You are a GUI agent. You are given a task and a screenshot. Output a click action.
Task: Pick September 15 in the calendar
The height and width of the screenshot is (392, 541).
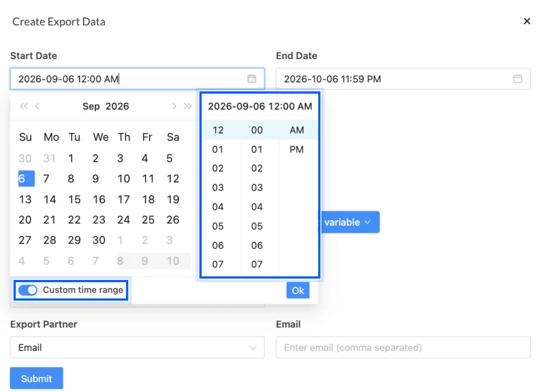74,199
